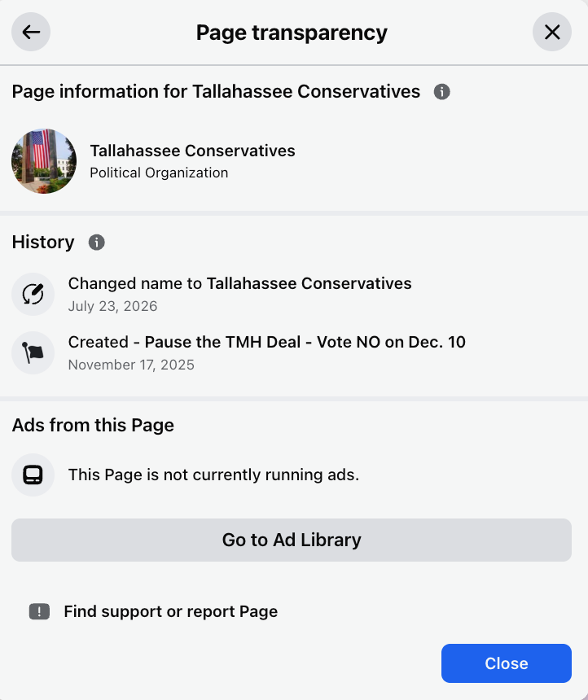Viewport: 588px width, 700px height.
Task: Dismiss the dialog with the X icon
Action: coord(552,32)
